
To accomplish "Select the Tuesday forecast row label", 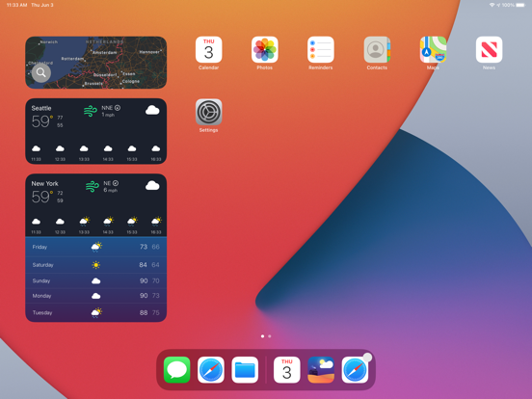I will (42, 313).
